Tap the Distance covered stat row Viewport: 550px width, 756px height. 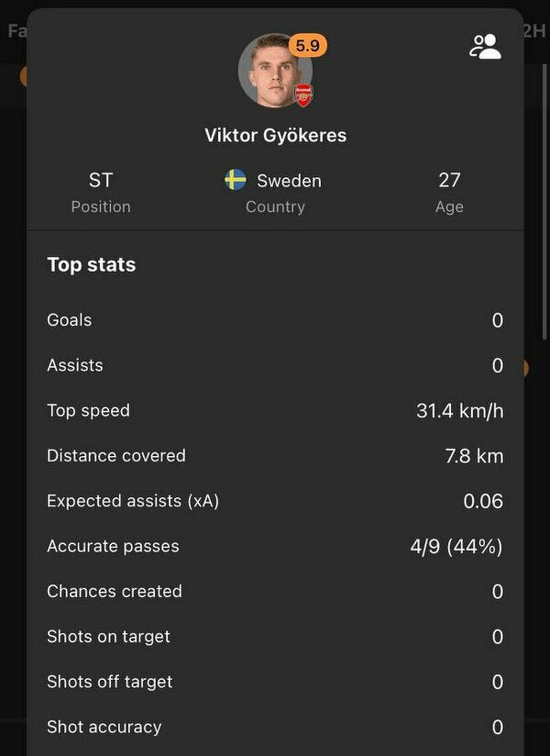coord(275,456)
